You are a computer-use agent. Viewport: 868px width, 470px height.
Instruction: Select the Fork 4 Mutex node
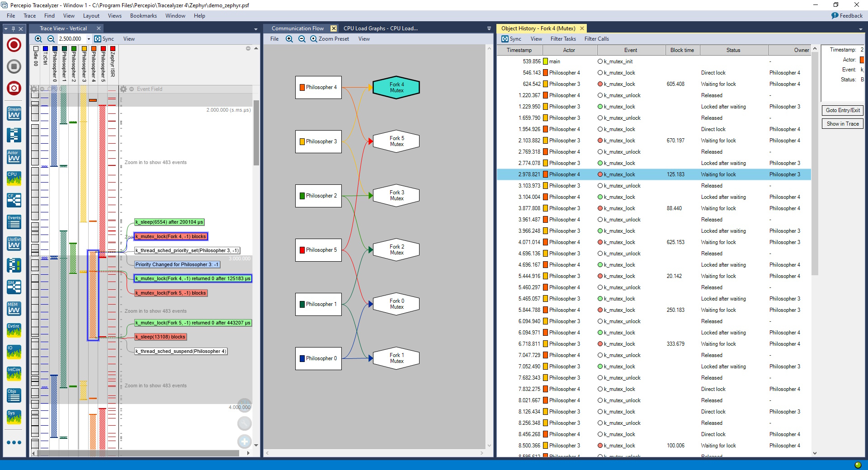396,87
